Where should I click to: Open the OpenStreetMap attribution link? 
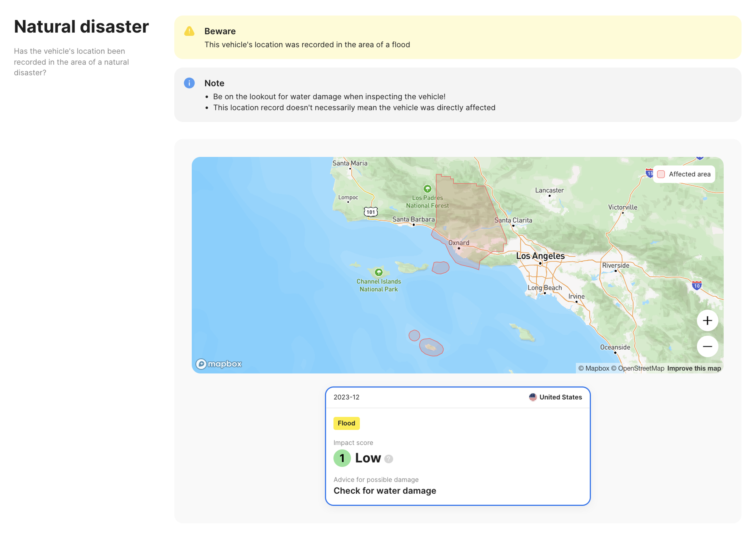(x=637, y=368)
